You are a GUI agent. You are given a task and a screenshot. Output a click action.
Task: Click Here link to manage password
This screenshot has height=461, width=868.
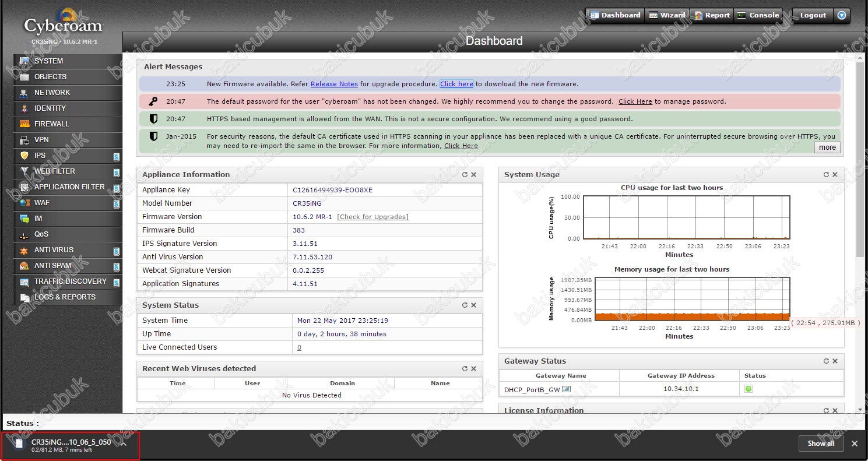635,101
